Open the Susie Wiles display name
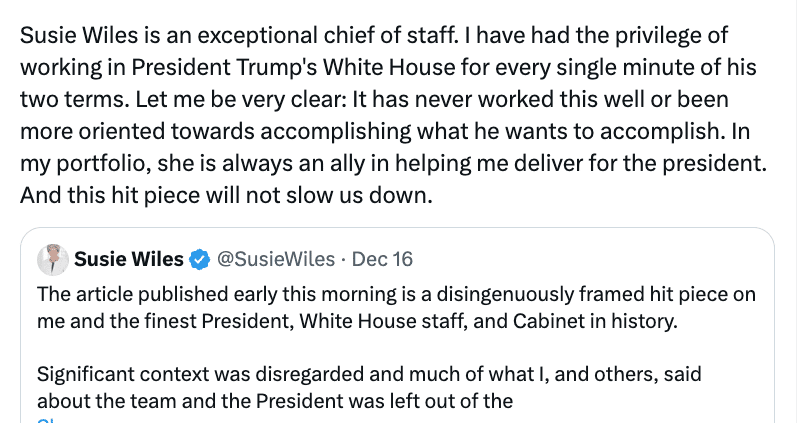Screen dimensions: 802x423 [x=129, y=260]
